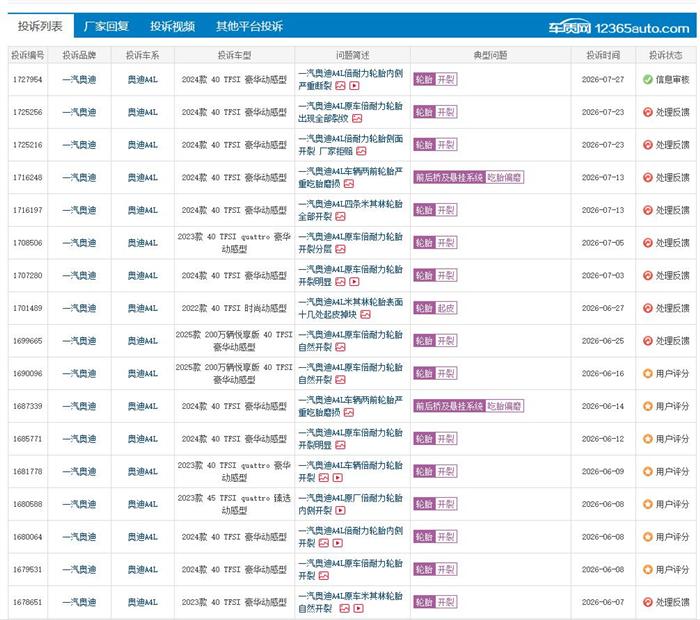The height and width of the screenshot is (620, 700).
Task: Click date 2026-07-27
Action: coord(603,79)
